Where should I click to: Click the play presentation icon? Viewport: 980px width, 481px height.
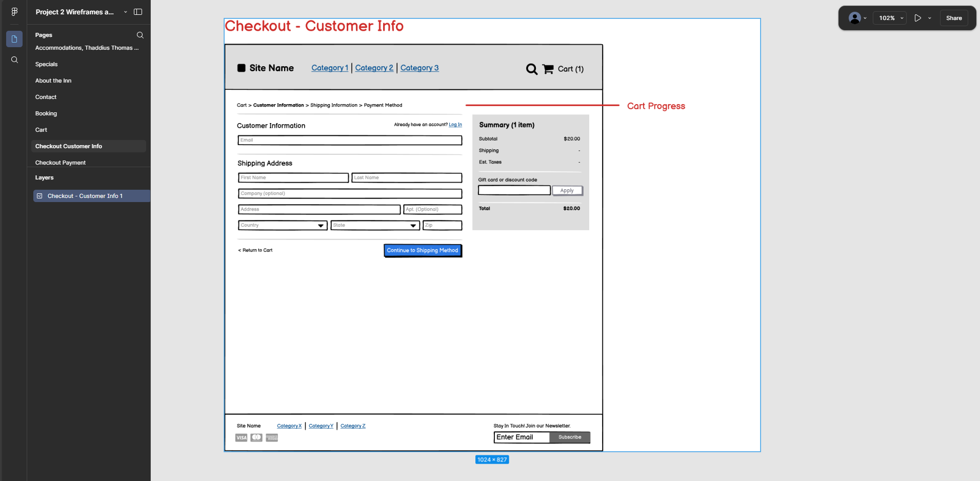(917, 18)
